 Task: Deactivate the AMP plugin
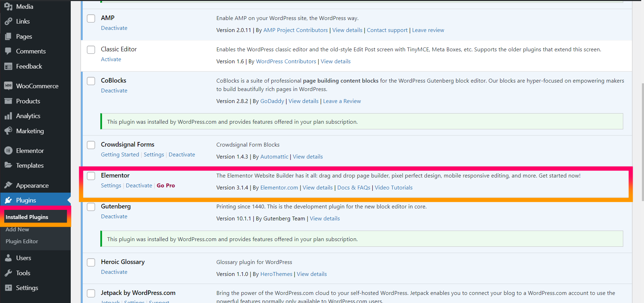[114, 28]
